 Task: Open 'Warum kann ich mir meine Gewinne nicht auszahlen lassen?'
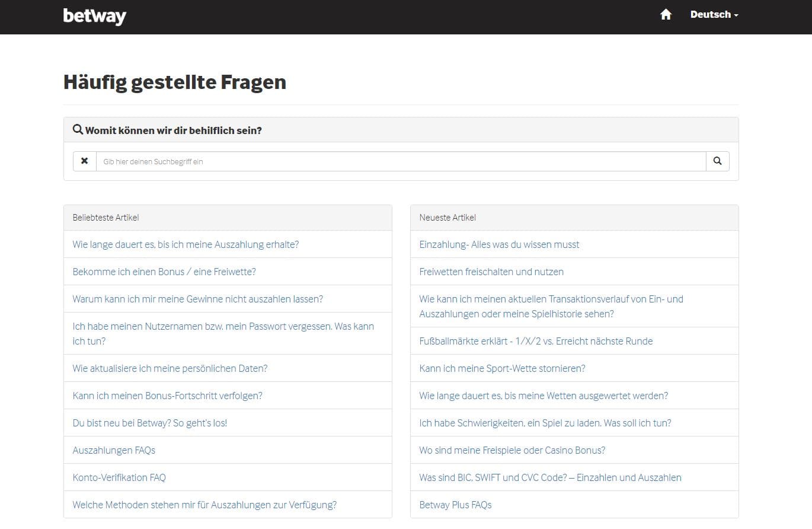click(x=198, y=299)
